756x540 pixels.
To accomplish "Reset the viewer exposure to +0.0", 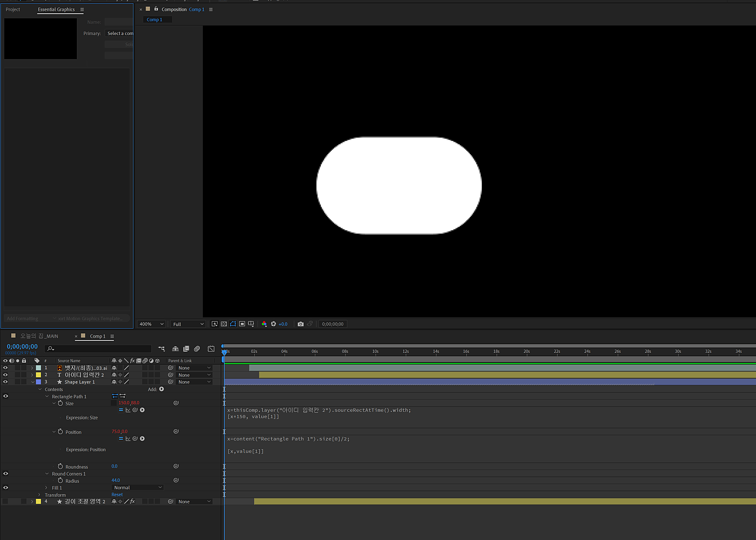I will pos(273,324).
